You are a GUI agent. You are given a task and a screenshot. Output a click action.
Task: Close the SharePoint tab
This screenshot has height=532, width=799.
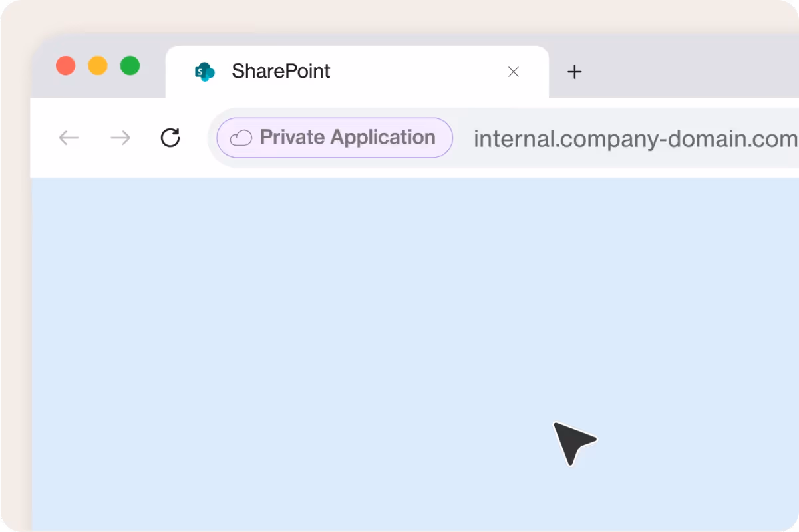coord(513,72)
